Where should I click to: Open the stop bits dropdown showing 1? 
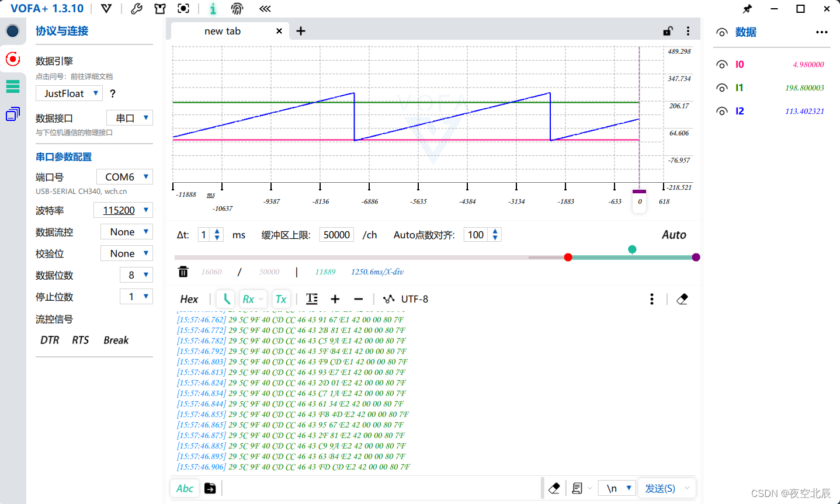coord(136,296)
